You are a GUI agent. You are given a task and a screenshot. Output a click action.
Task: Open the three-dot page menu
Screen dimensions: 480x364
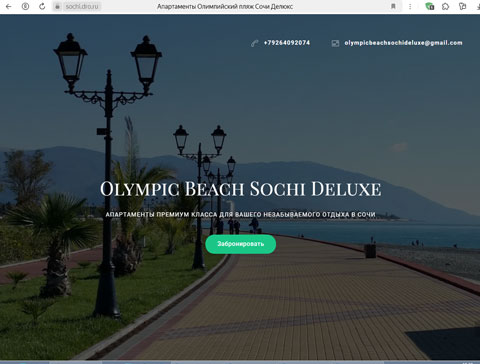pyautogui.click(x=410, y=6)
